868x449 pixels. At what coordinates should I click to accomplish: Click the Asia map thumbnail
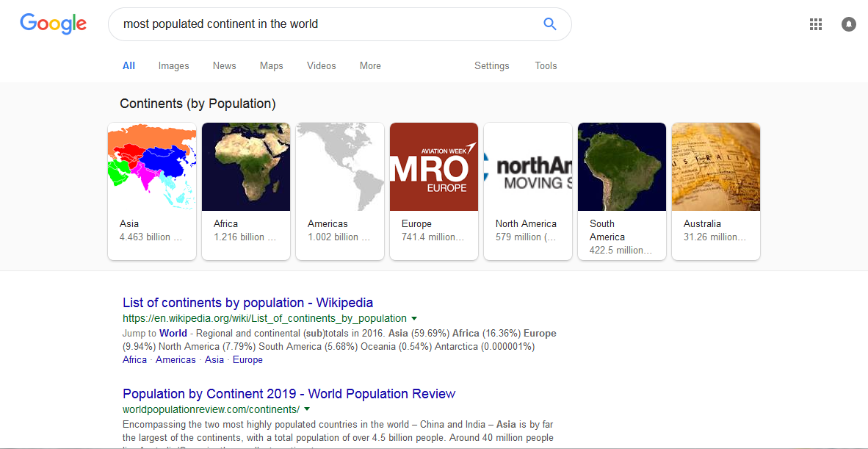(152, 167)
